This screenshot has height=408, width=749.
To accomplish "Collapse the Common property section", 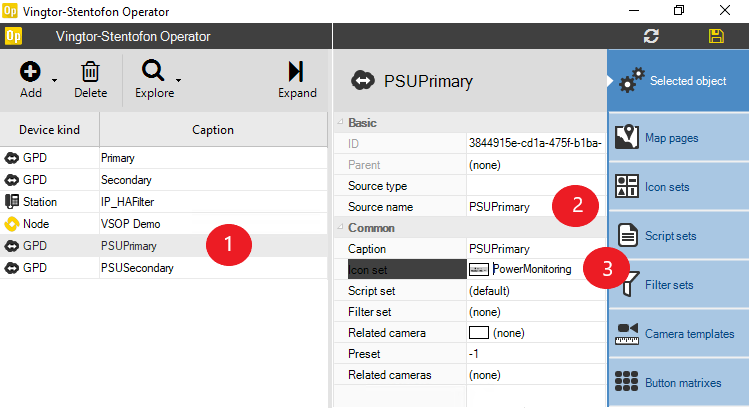I will click(x=340, y=228).
